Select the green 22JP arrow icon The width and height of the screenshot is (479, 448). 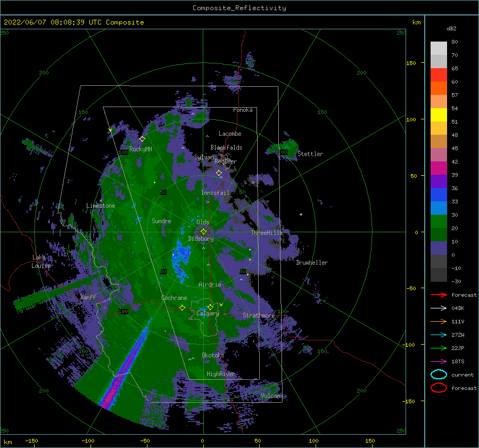(439, 348)
